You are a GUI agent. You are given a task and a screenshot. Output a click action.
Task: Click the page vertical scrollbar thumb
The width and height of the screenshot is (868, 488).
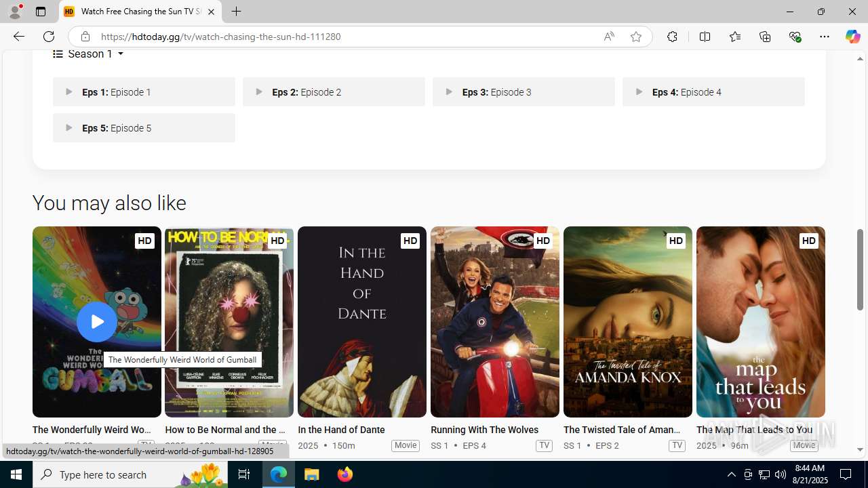point(860,269)
